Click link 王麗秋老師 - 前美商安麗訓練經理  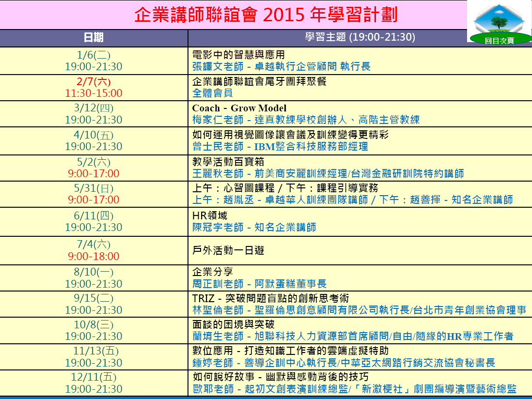click(270, 173)
